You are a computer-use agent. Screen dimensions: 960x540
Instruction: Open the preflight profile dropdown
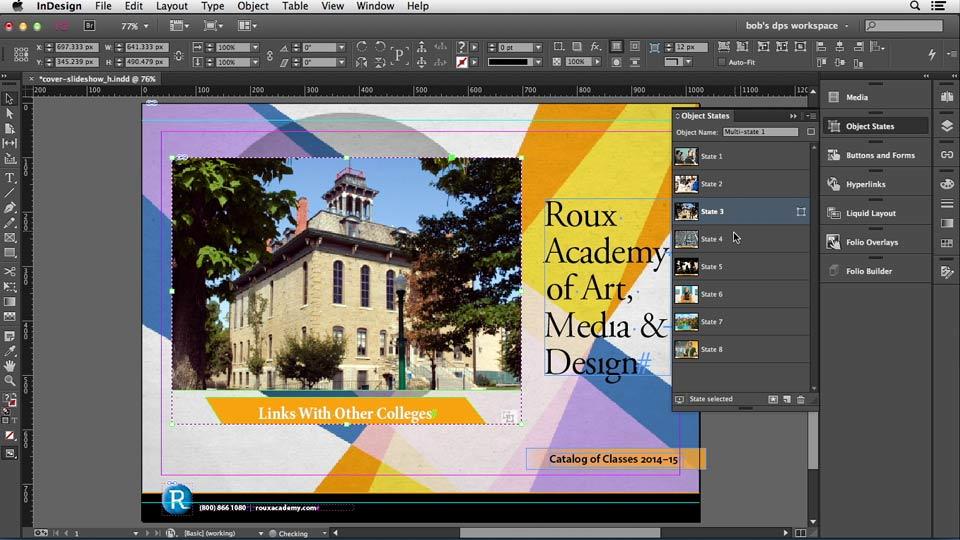point(260,533)
